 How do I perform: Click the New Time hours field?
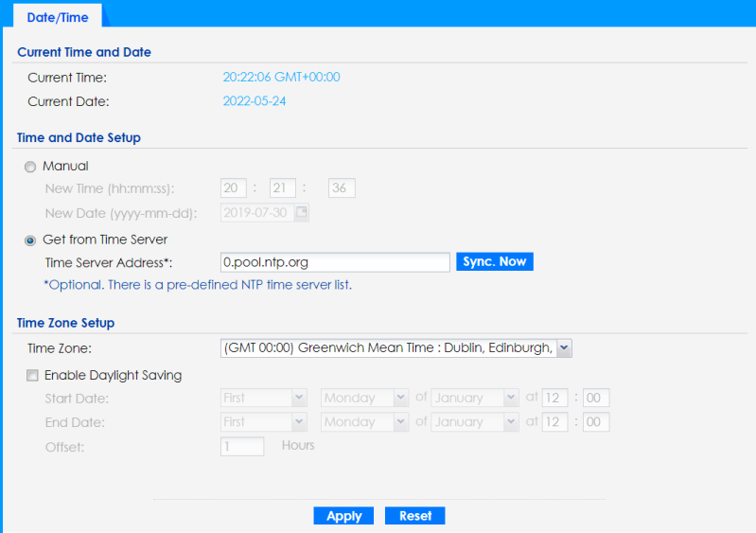click(x=234, y=188)
